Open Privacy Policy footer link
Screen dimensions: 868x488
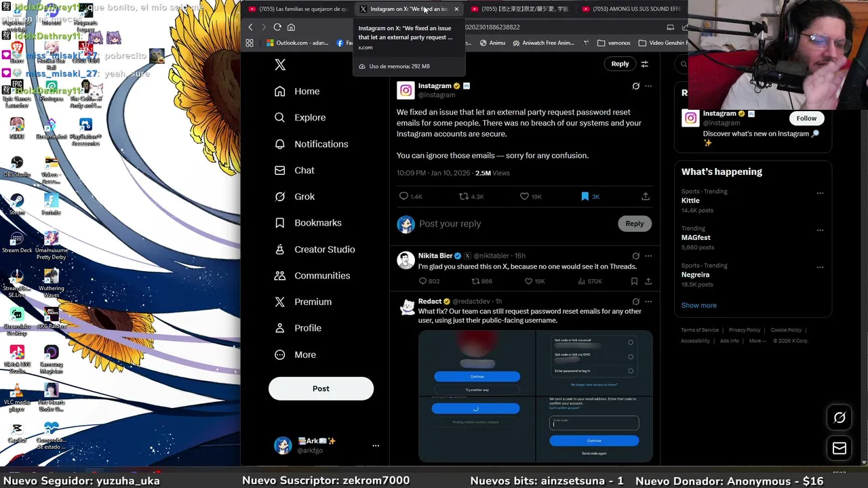click(745, 330)
